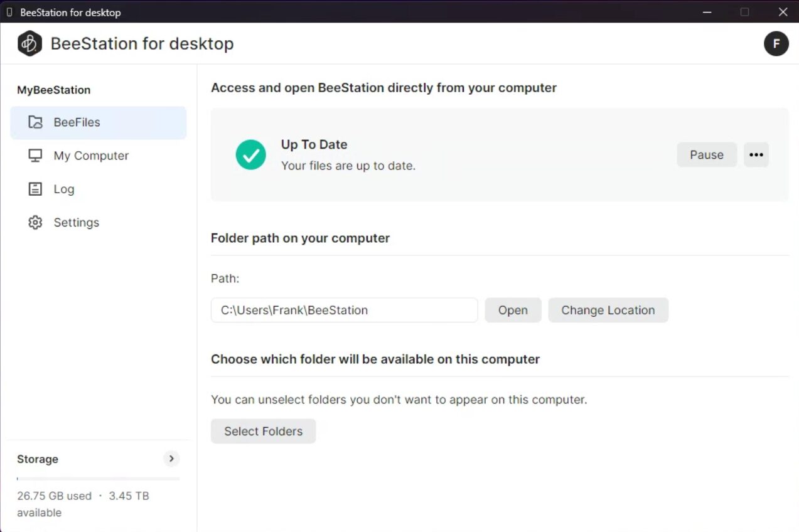The image size is (799, 532).
Task: Open the user avatar F menu
Action: tap(776, 43)
